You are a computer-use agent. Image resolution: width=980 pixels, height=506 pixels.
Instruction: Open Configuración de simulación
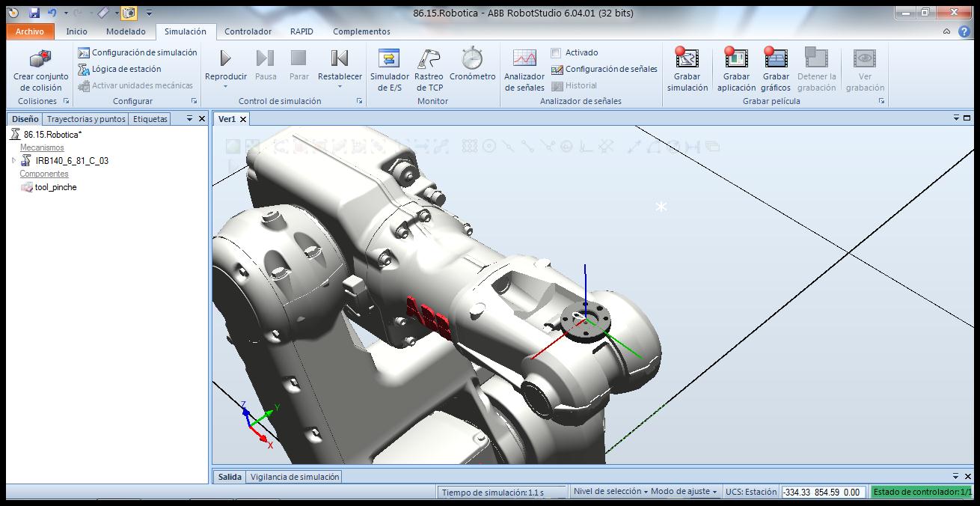138,52
